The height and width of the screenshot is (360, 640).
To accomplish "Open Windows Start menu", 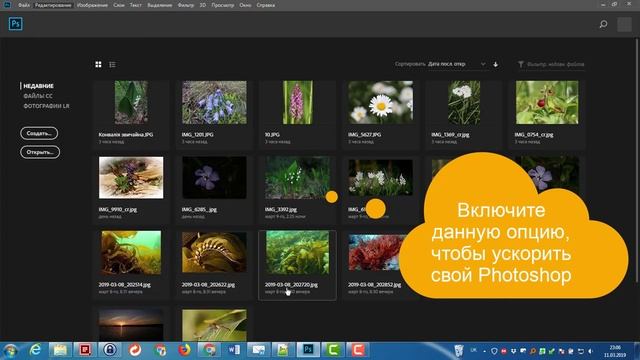I will pos(10,350).
